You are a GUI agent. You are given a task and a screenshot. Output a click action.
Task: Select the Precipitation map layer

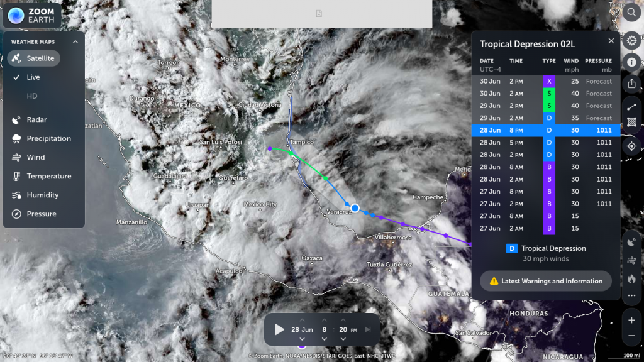tap(48, 138)
